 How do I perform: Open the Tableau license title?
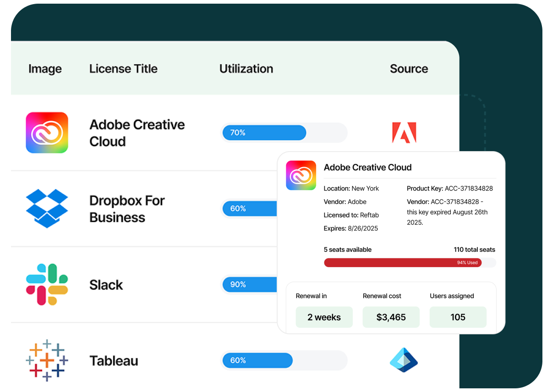[x=114, y=360]
